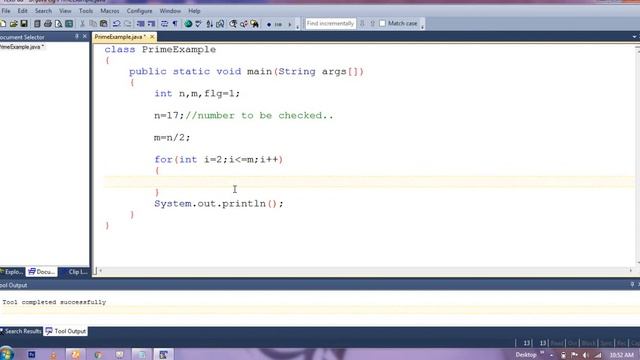Image resolution: width=640 pixels, height=360 pixels.
Task: Click the Photoshop taskbar icon
Action: 31,355
